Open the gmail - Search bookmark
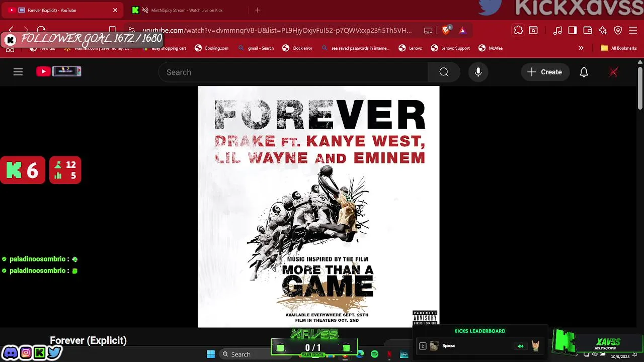This screenshot has height=362, width=644. pos(256,48)
